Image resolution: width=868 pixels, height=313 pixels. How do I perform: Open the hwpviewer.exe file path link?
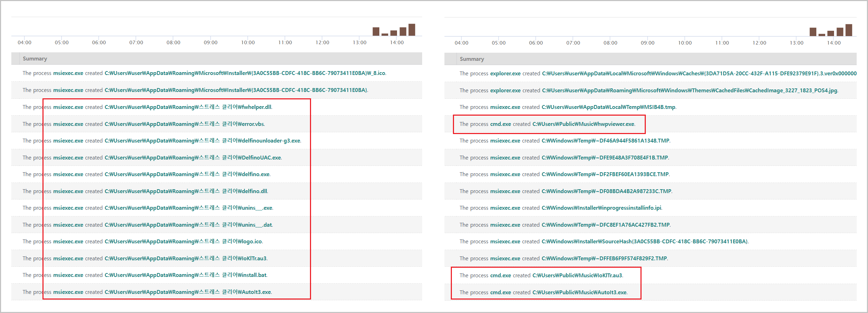[x=584, y=124]
